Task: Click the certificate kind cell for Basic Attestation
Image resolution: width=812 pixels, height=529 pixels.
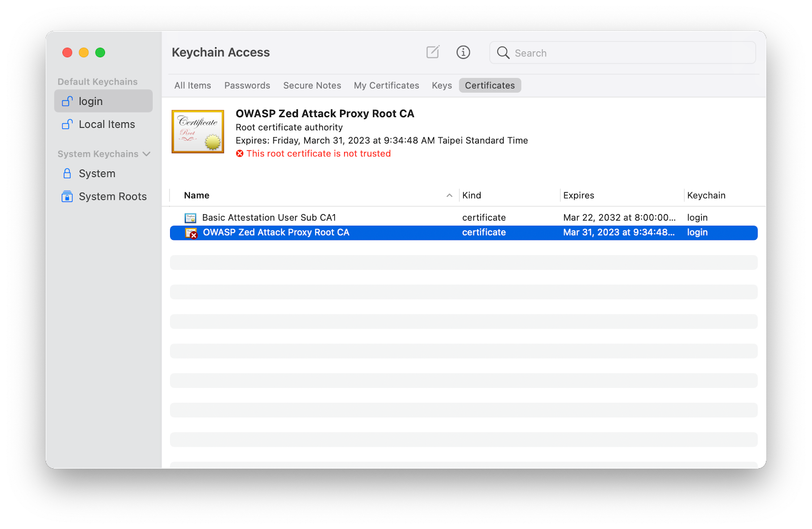Action: [484, 218]
